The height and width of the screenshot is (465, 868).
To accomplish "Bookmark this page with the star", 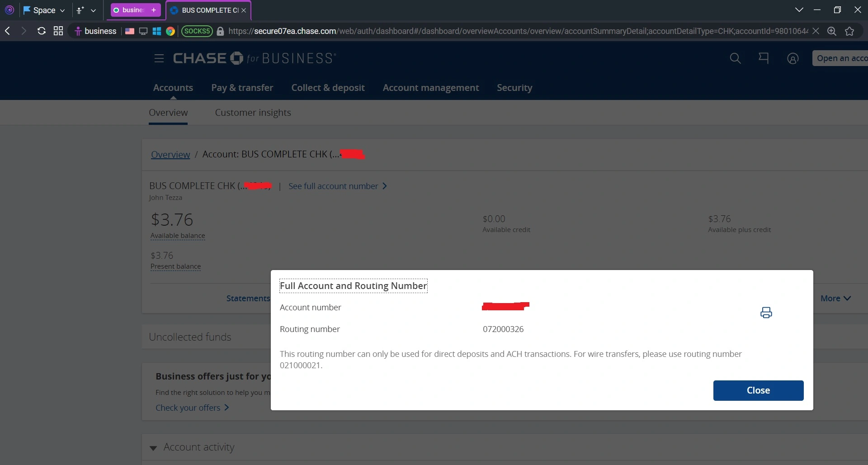I will coord(849,31).
